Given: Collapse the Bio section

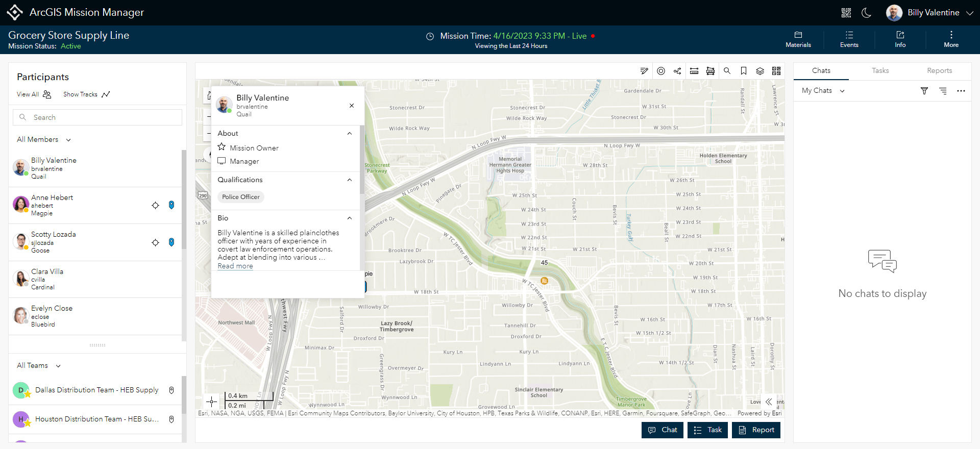Looking at the screenshot, I should [x=350, y=218].
